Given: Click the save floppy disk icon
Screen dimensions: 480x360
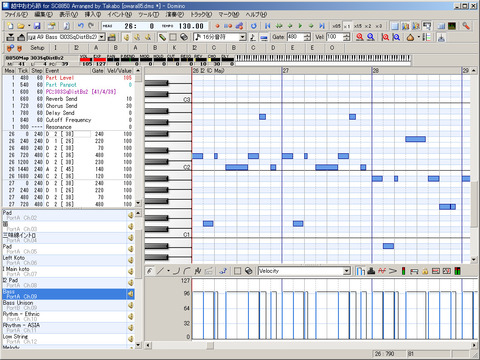Looking at the screenshot, I should point(37,26).
